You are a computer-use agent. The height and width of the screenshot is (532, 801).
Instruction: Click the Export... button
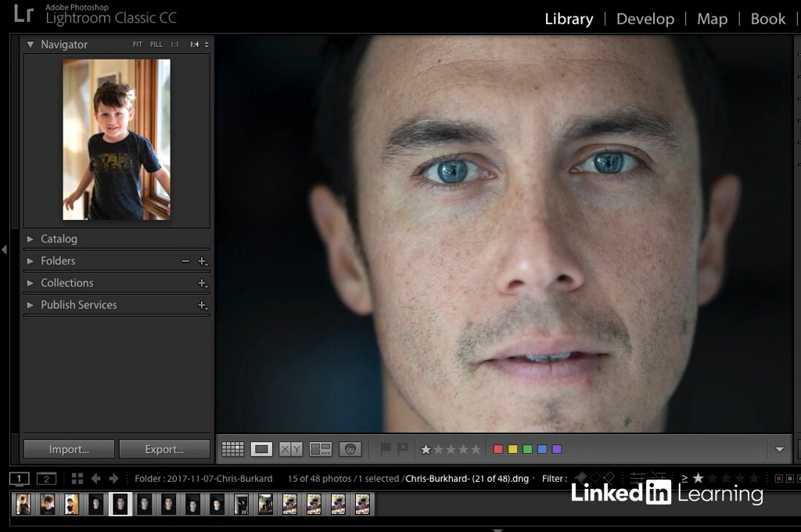click(x=164, y=449)
